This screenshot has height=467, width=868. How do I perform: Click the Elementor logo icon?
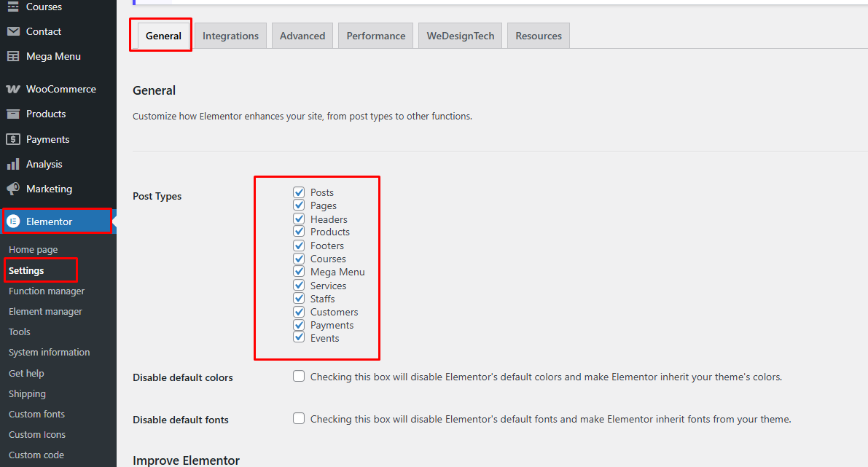click(13, 221)
